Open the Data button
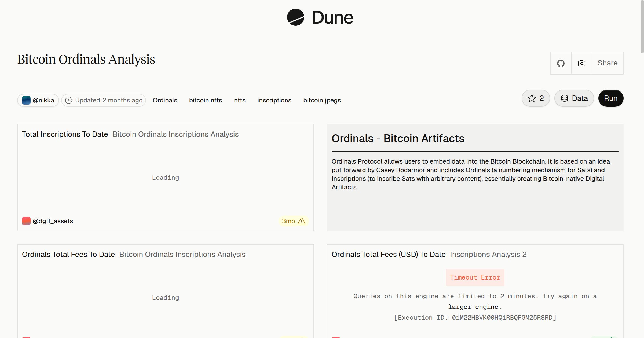 point(574,98)
